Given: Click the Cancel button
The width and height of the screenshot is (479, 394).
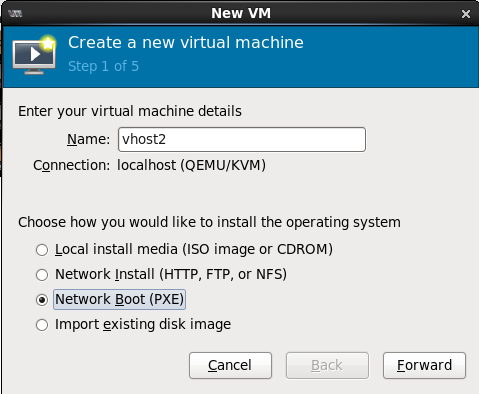Looking at the screenshot, I should coord(230,365).
